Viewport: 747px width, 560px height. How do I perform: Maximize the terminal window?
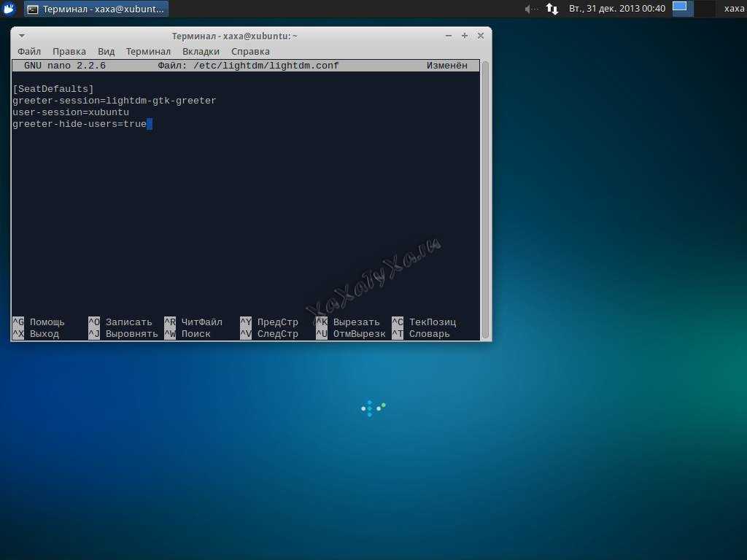[465, 36]
